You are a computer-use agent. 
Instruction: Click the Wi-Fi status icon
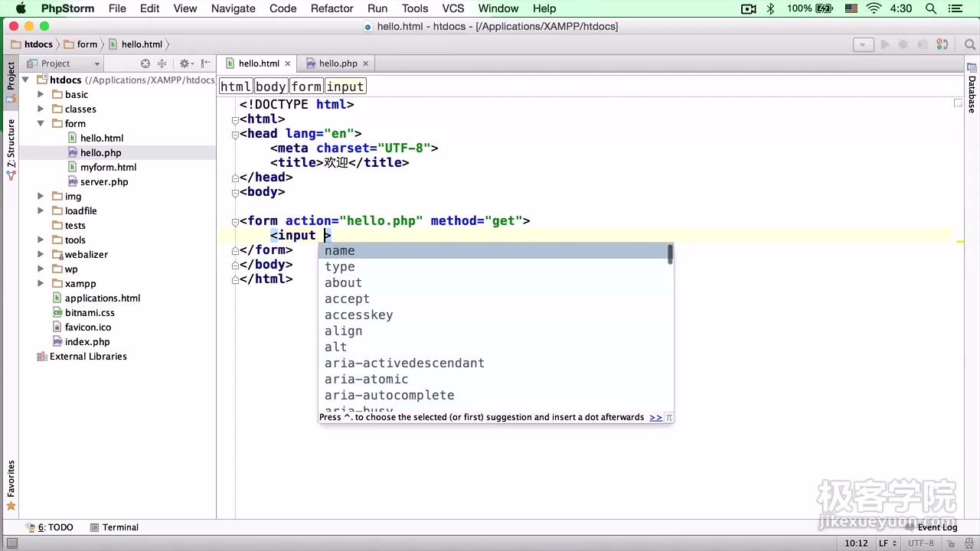874,8
